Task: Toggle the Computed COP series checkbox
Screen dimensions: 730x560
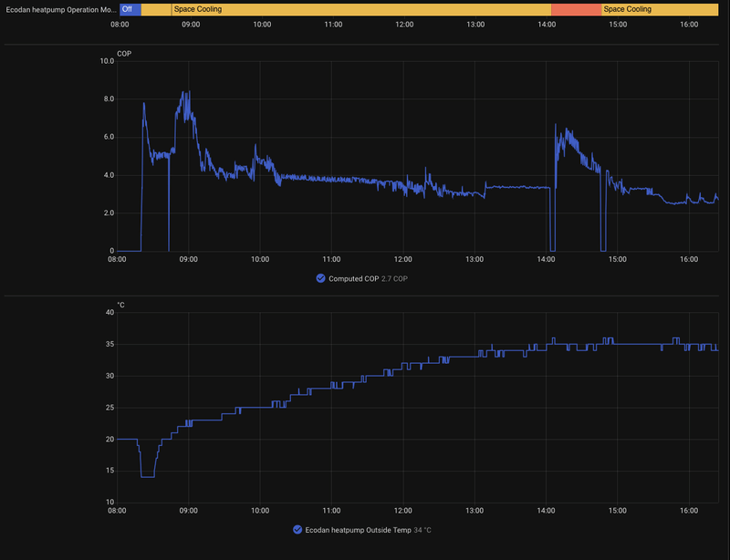Action: [320, 278]
